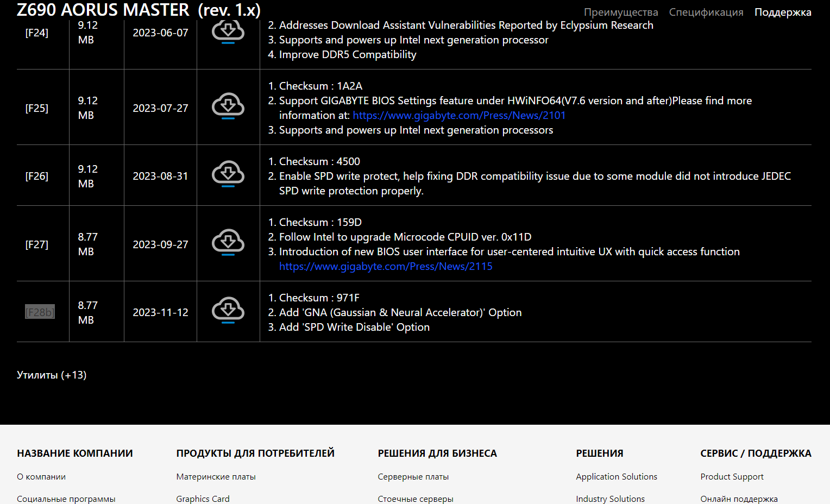Click the date 2023-06-07
830x504 pixels.
pyautogui.click(x=161, y=33)
